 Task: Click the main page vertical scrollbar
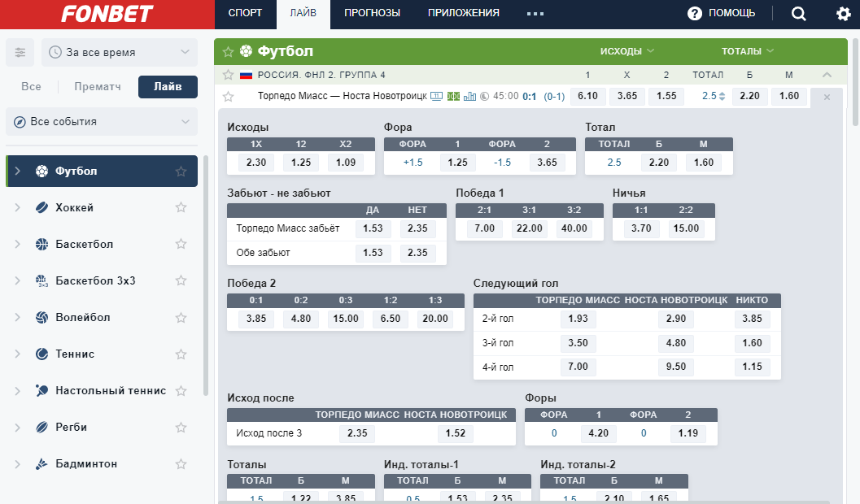[x=854, y=82]
